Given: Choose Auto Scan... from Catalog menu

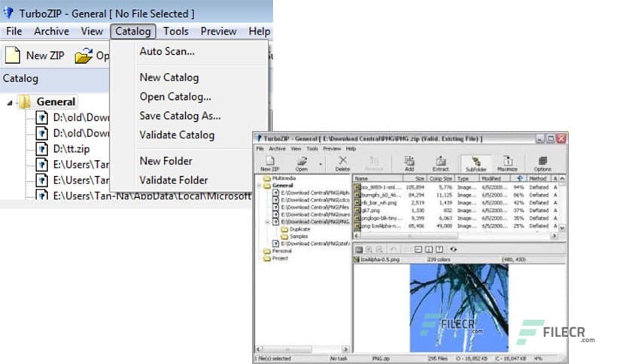Looking at the screenshot, I should 189,51.
